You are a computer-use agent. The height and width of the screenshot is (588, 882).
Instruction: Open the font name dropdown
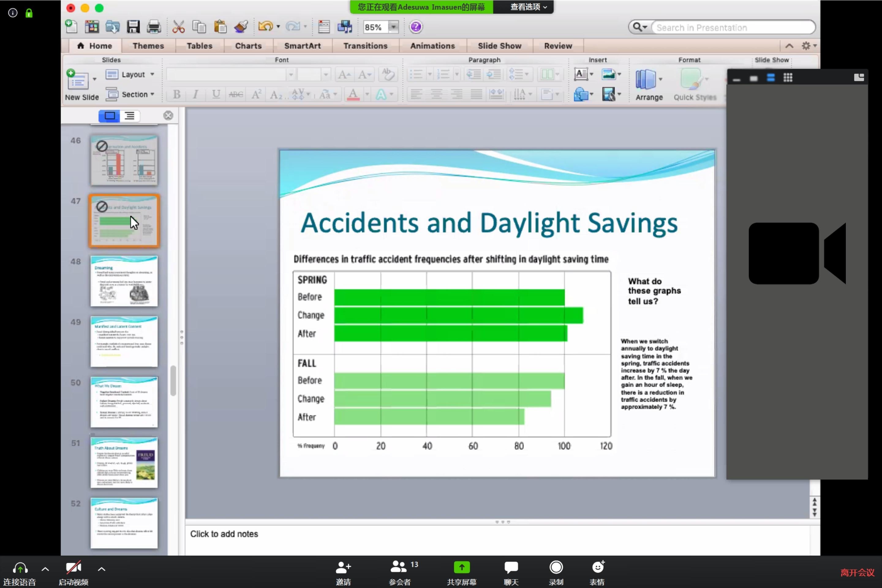click(291, 74)
